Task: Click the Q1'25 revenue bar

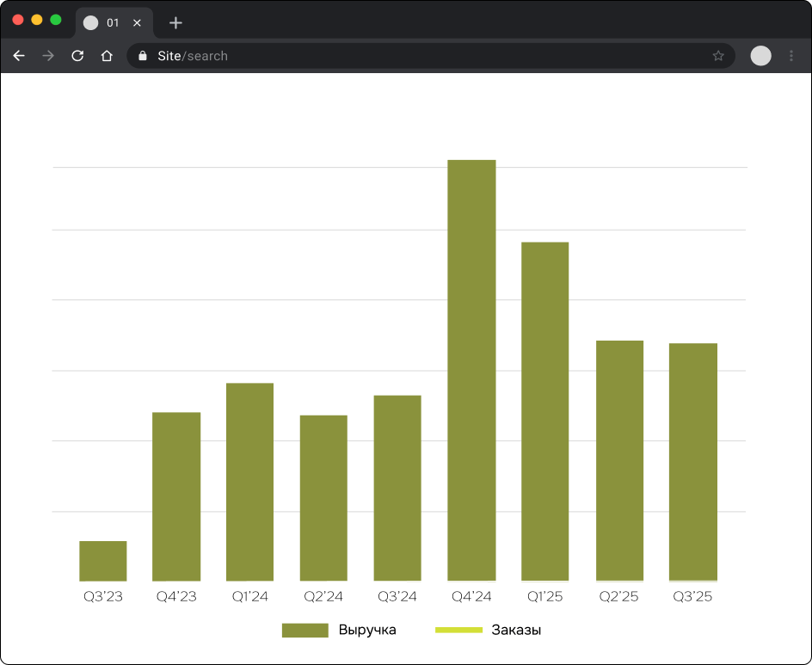Action: (x=544, y=411)
